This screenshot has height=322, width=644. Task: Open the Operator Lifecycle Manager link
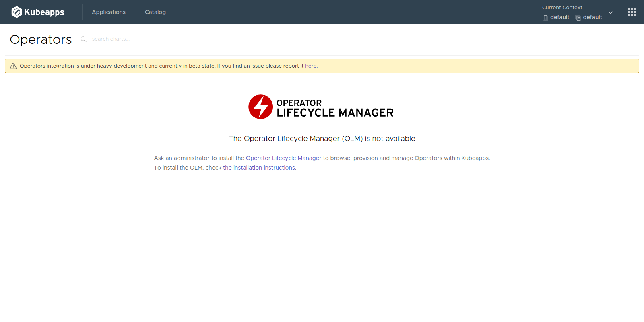283,158
